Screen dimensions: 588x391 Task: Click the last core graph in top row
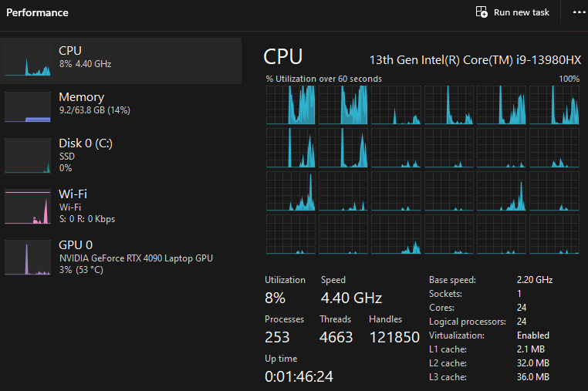(x=554, y=105)
